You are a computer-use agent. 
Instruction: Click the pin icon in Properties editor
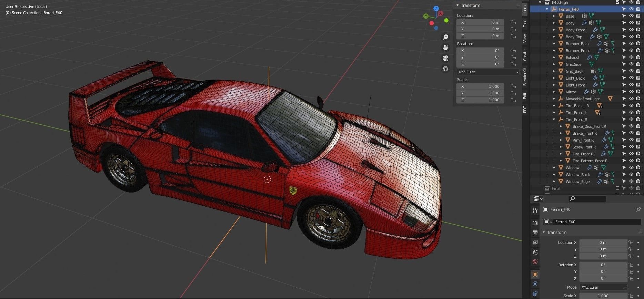tap(638, 209)
